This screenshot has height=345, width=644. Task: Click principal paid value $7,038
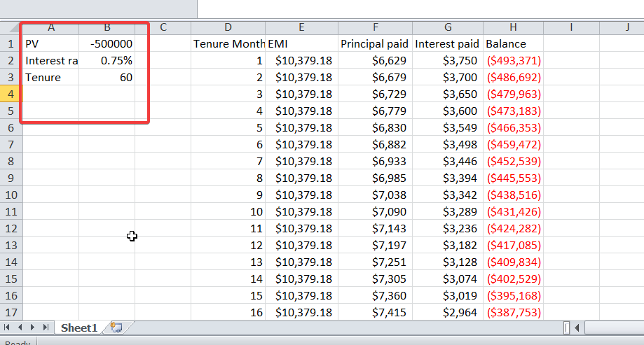(376, 195)
